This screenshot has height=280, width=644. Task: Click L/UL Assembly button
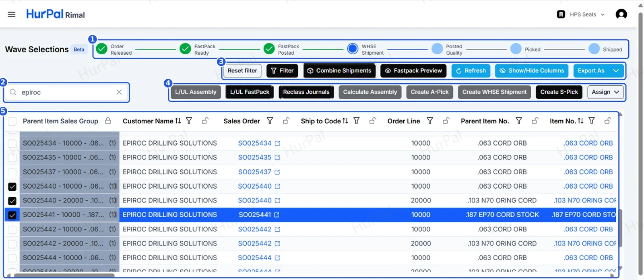pyautogui.click(x=196, y=92)
